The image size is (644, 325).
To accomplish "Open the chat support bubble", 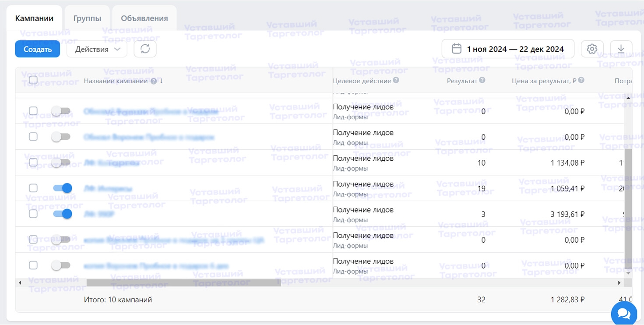I will coord(624,313).
